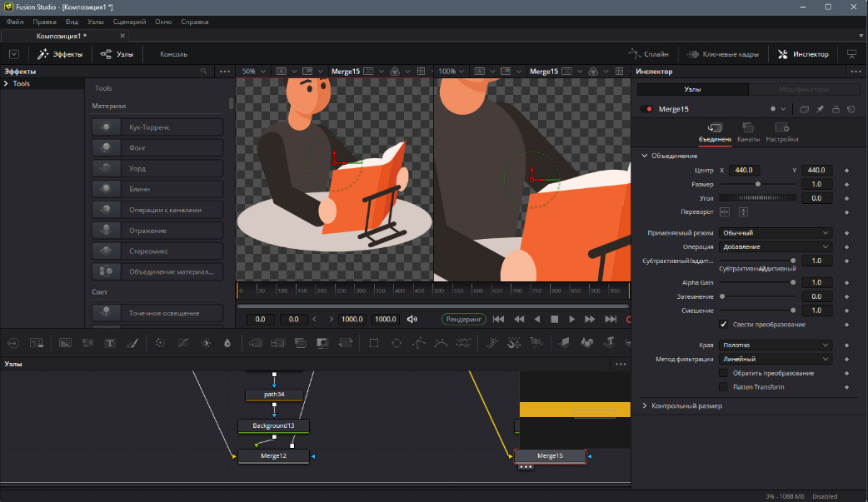Toggle the Merge15 node enable switch
Image resolution: width=868 pixels, height=502 pixels.
[647, 109]
